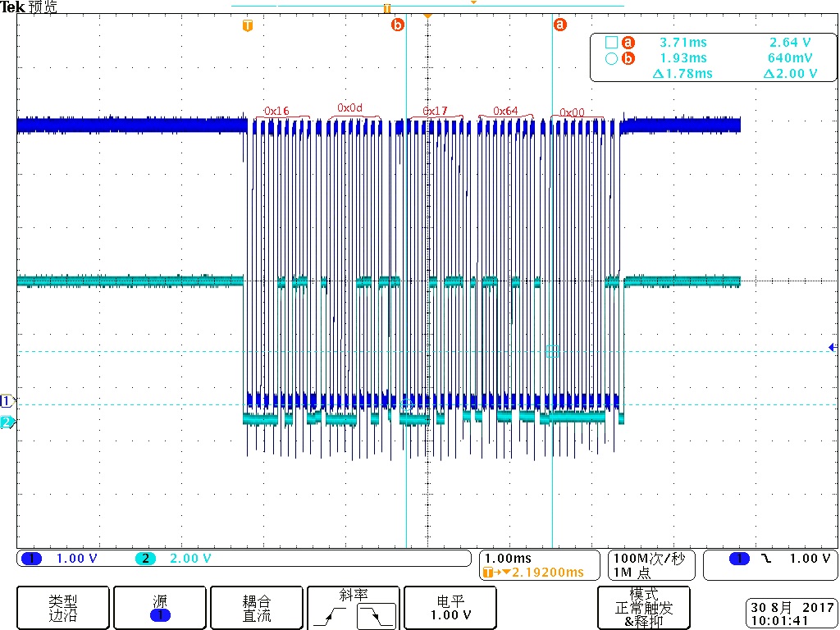Click the 0x0d decoded byte label
The height and width of the screenshot is (630, 840).
(349, 108)
